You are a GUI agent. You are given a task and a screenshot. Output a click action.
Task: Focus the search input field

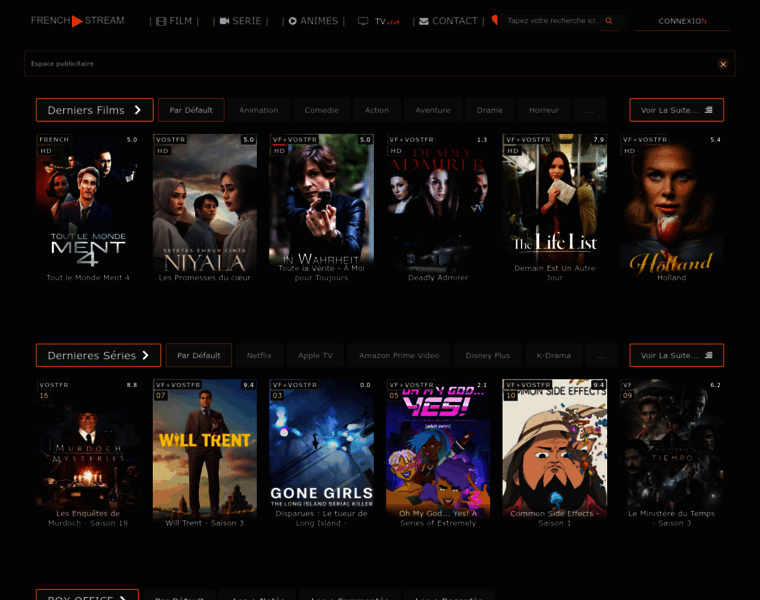pyautogui.click(x=554, y=21)
